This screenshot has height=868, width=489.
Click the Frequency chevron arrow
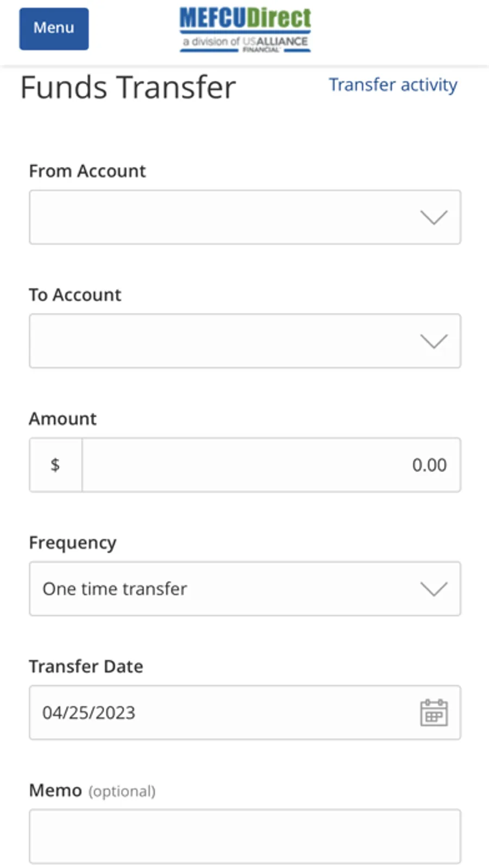coord(434,589)
